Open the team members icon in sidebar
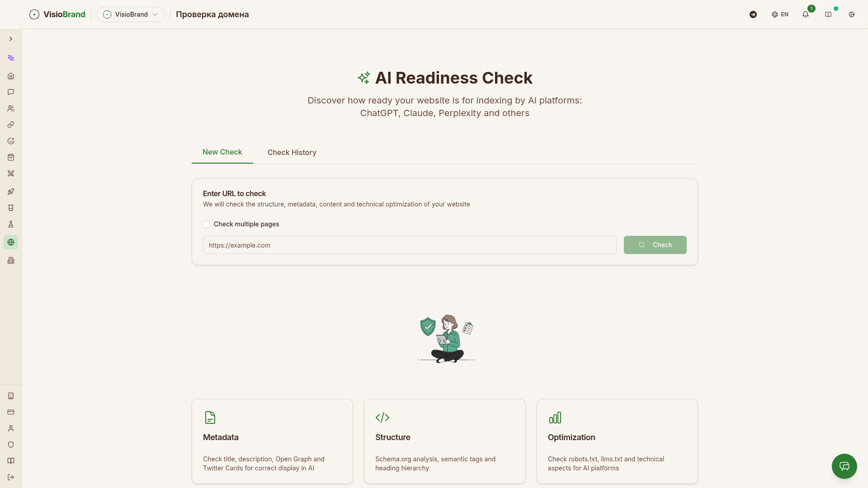Screen dimensions: 868x488 11,108
